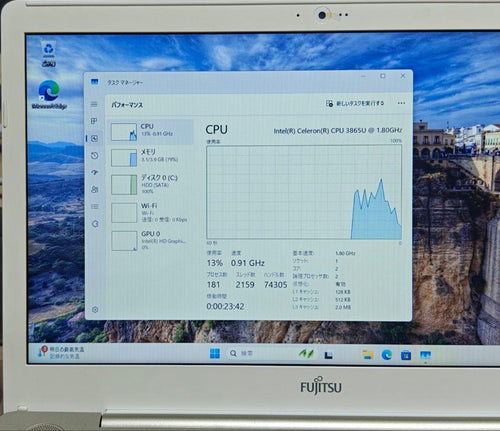Open Microsoft Edge from the taskbar
The width and height of the screenshot is (500, 431).
pyautogui.click(x=387, y=355)
